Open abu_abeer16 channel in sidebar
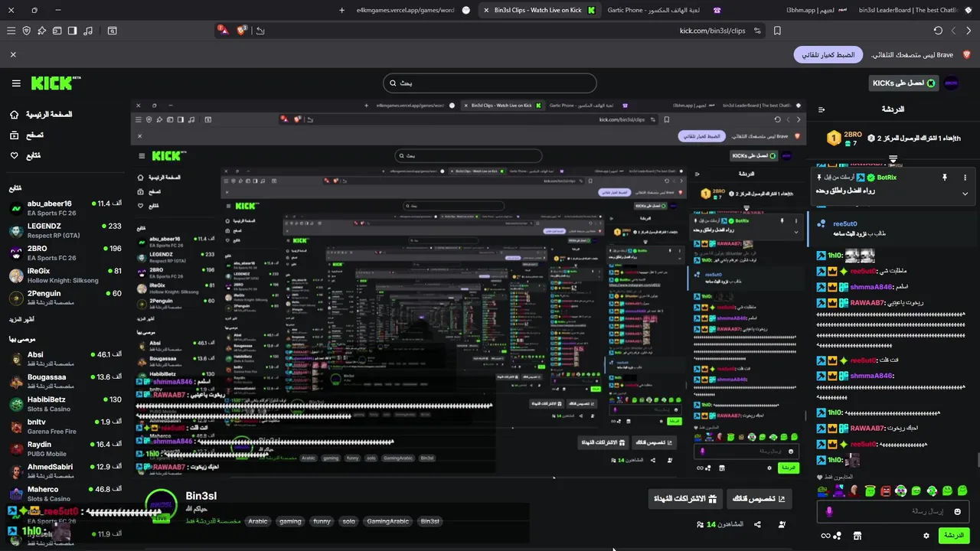This screenshot has height=551, width=980. click(64, 208)
